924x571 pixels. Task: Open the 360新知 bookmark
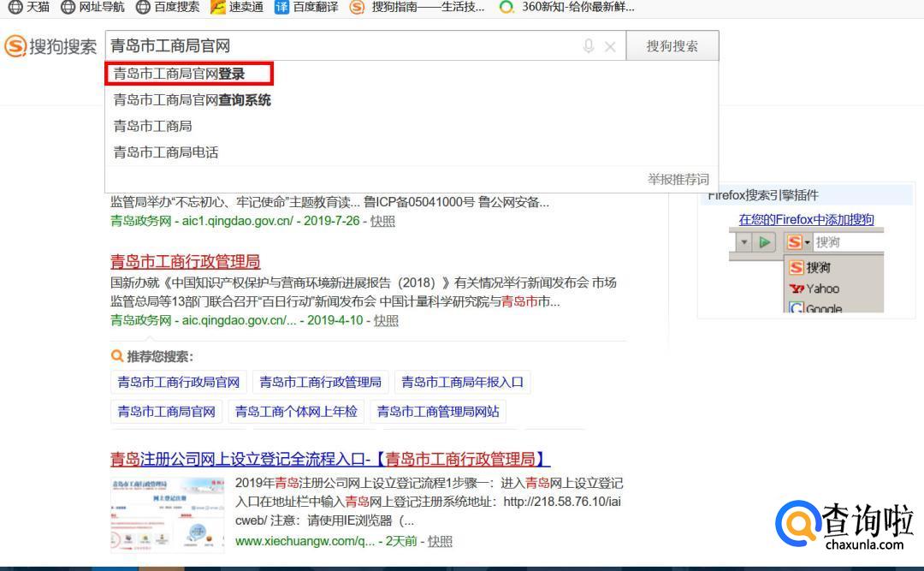click(x=567, y=7)
